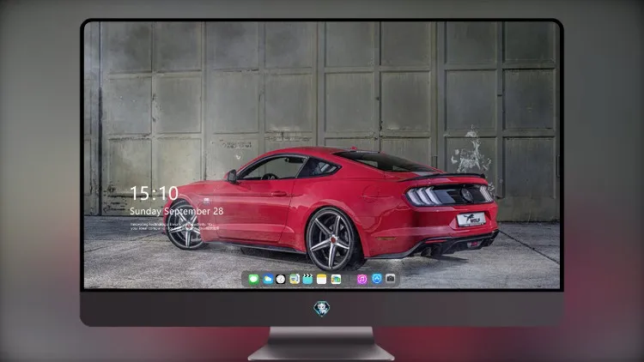
Task: Open the green Messages app in dock
Action: click(254, 279)
